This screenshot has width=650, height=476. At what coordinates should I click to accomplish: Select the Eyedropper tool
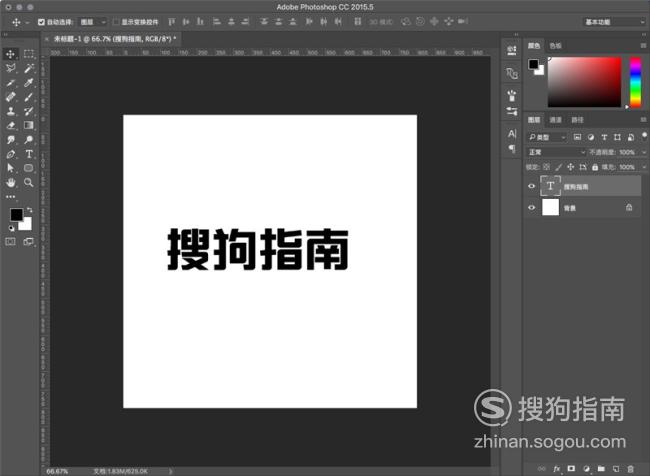(29, 83)
